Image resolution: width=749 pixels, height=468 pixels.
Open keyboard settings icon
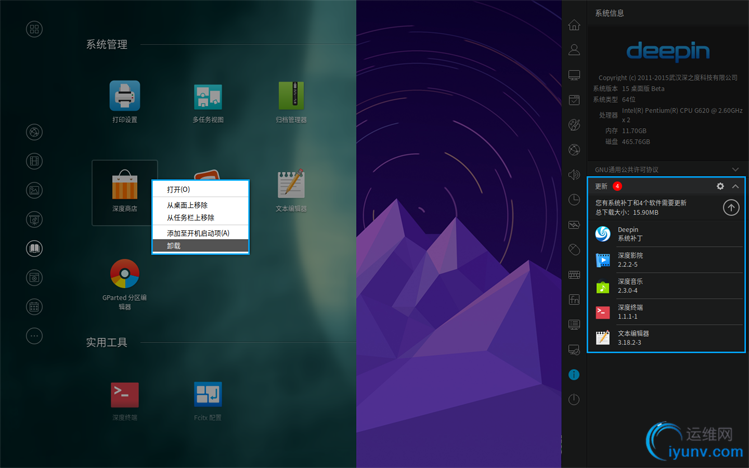click(574, 275)
